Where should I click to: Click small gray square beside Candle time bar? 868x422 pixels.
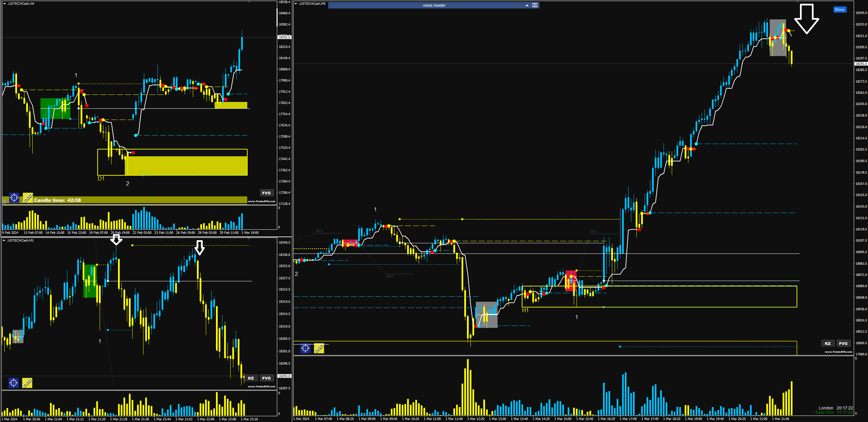coord(5,202)
